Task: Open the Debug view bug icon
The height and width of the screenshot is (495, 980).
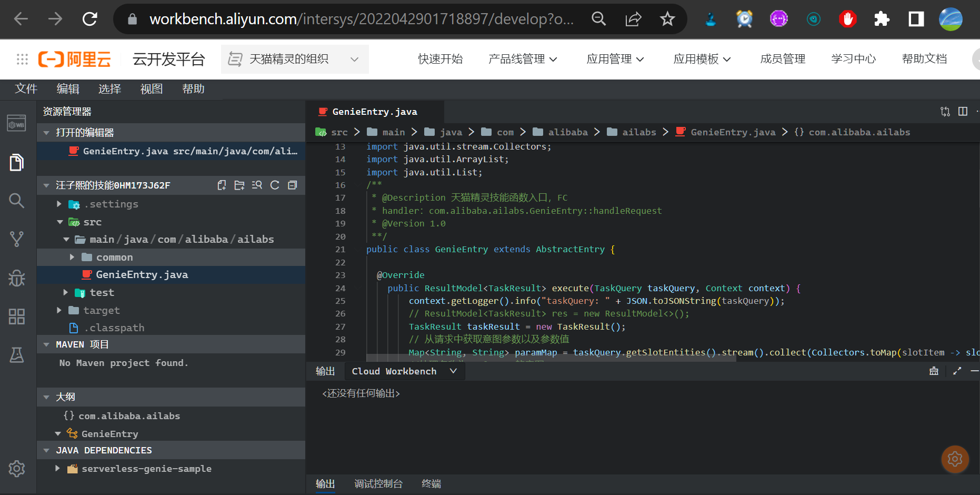Action: pyautogui.click(x=17, y=278)
